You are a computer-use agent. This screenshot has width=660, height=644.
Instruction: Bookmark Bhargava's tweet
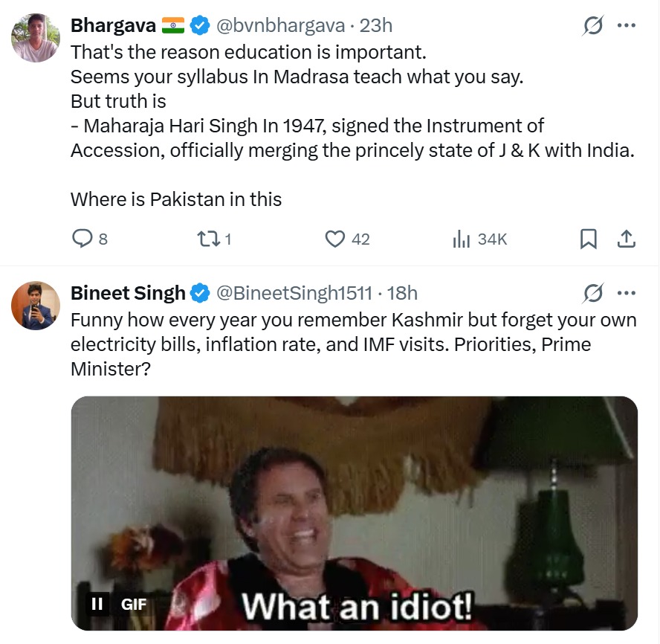588,239
